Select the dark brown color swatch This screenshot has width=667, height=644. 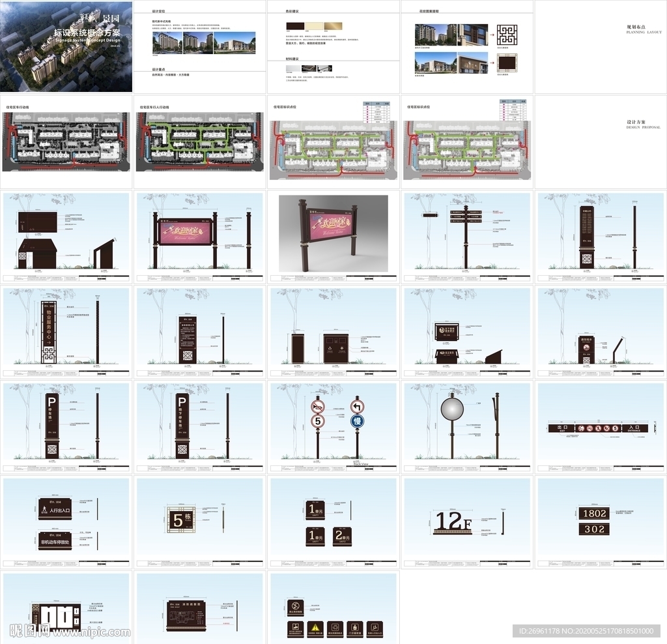[295, 27]
